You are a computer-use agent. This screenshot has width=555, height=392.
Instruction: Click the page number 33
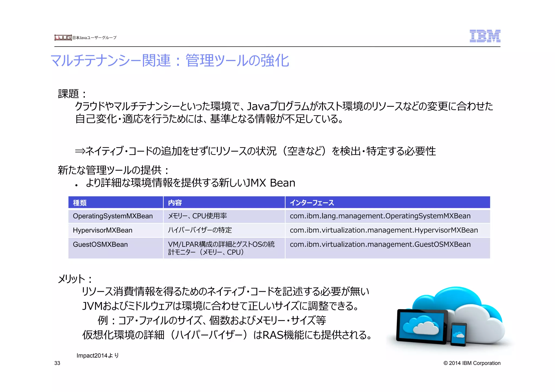[57, 363]
